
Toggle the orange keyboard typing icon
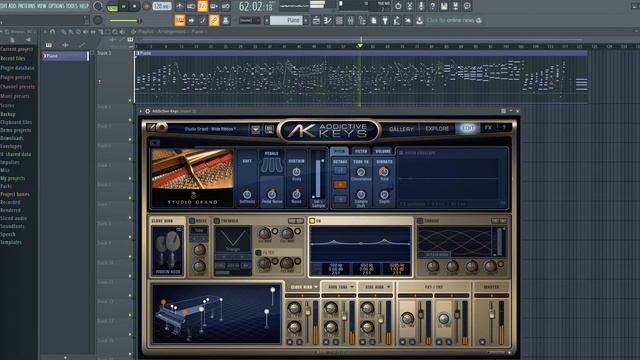click(x=180, y=20)
